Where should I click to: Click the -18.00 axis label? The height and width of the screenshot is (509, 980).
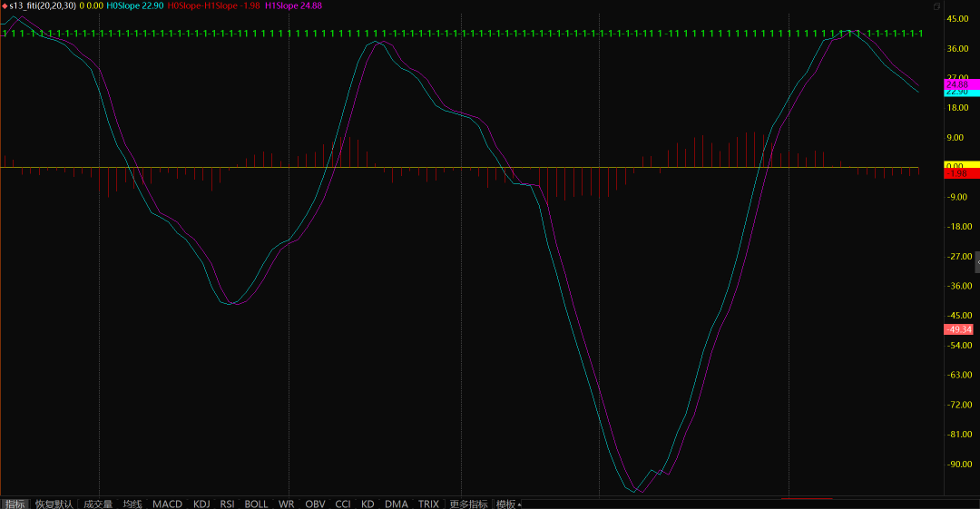click(957, 226)
